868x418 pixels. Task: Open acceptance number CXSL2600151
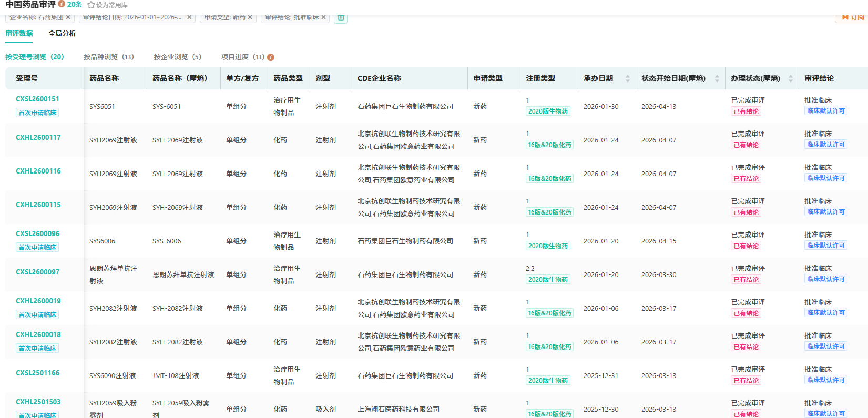[x=37, y=99]
